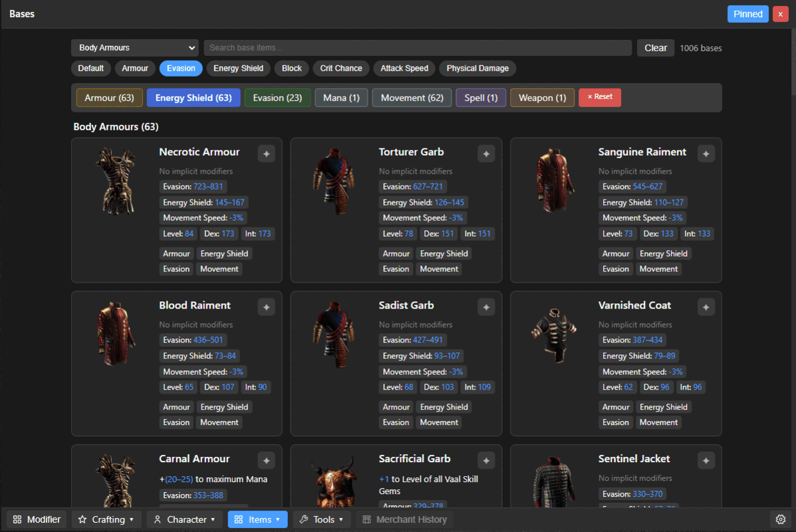
Task: Toggle the Evasion (23) tag filter
Action: click(278, 98)
